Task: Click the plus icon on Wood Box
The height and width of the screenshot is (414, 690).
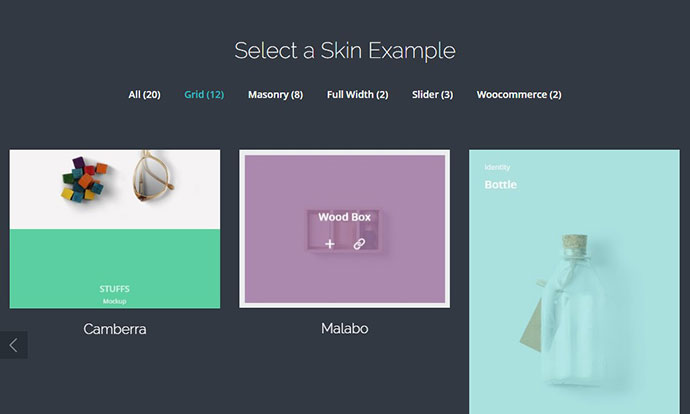Action: tap(330, 244)
